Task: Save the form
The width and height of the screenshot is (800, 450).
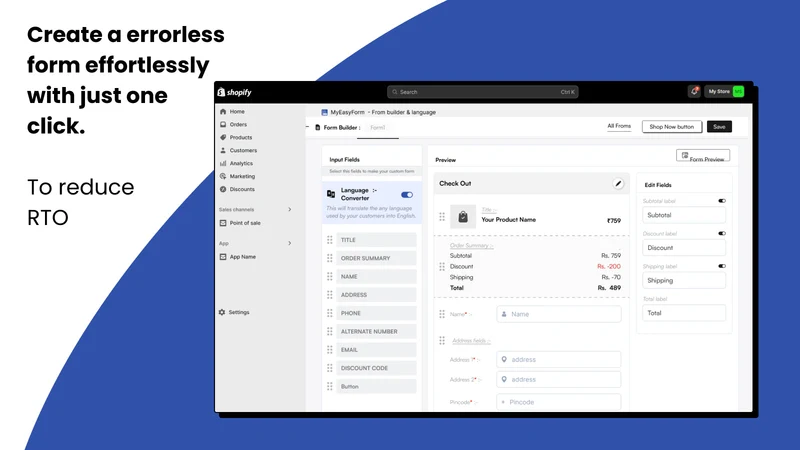Action: click(719, 127)
